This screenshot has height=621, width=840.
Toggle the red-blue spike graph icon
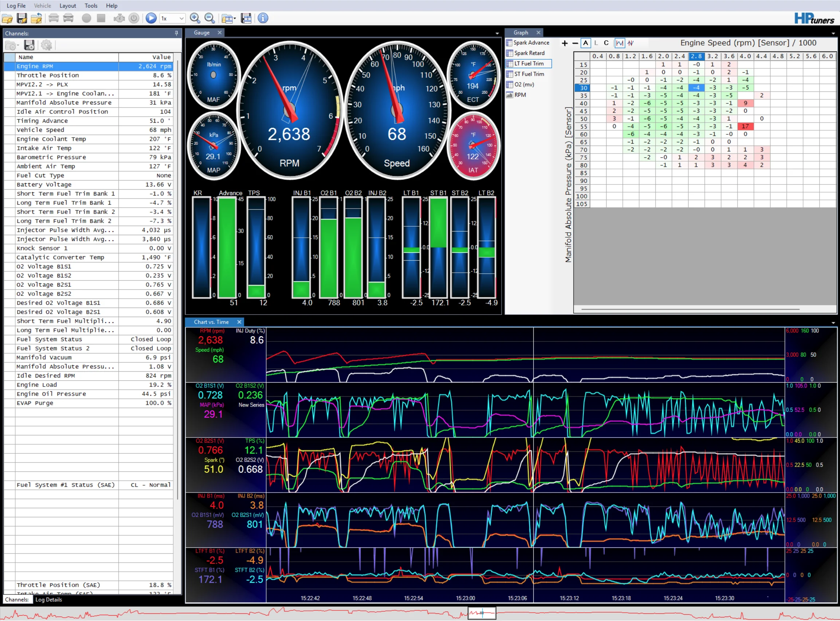[x=631, y=43]
